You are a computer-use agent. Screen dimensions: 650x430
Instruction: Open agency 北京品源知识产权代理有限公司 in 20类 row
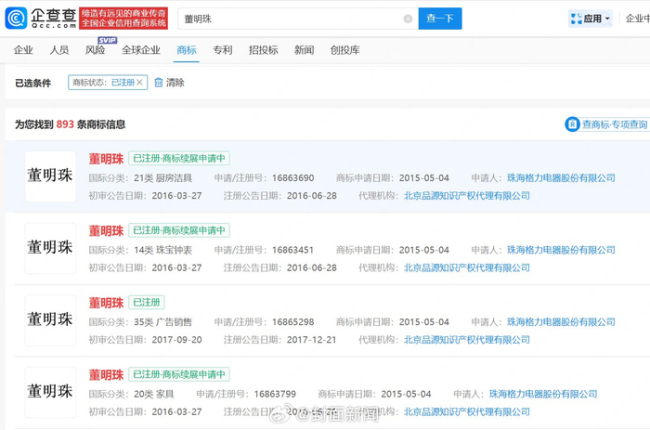[x=467, y=412]
